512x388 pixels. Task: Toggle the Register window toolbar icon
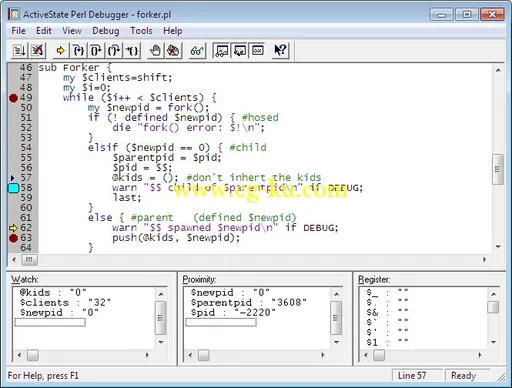pos(257,51)
